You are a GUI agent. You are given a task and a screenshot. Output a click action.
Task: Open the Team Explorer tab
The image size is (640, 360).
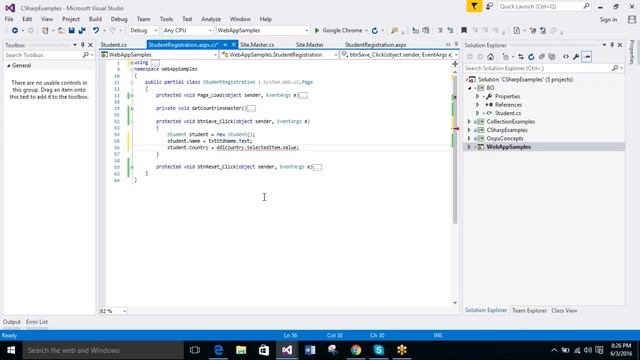529,311
